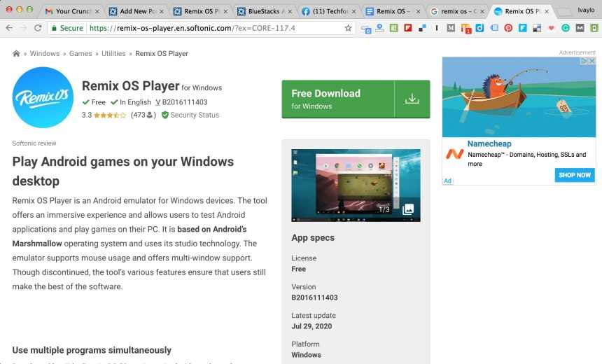Click the red Flipboard extension icon

tap(408, 28)
